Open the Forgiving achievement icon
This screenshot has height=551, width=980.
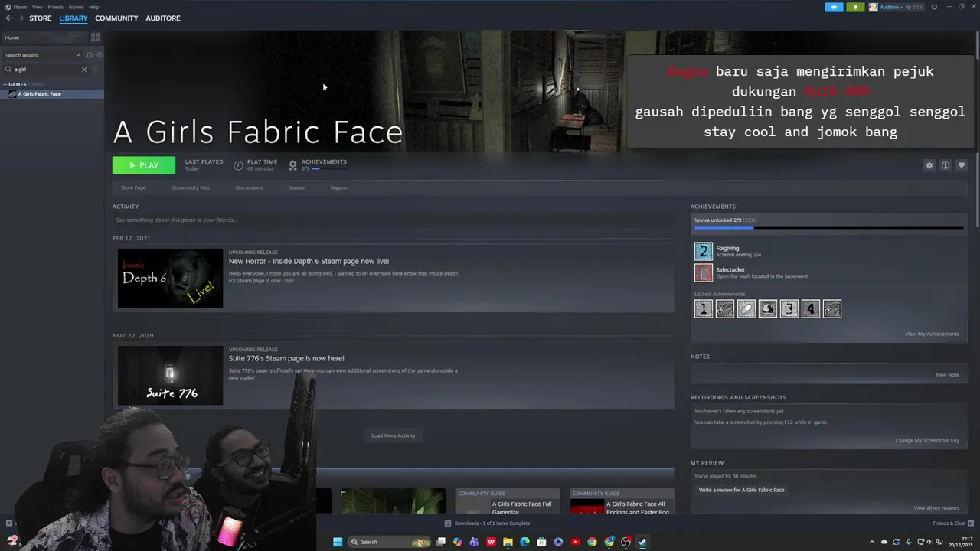click(x=703, y=251)
